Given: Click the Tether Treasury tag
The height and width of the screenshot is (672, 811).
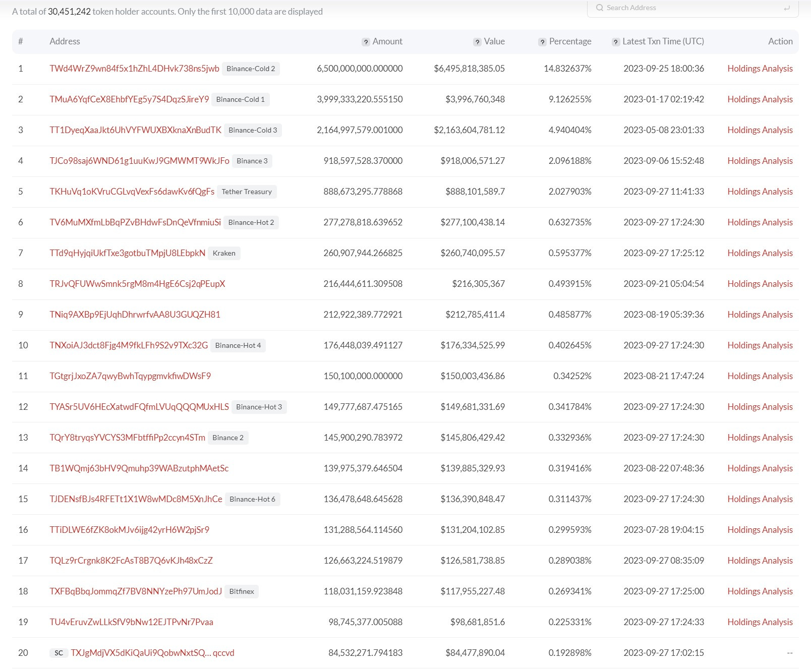Looking at the screenshot, I should click(x=247, y=192).
